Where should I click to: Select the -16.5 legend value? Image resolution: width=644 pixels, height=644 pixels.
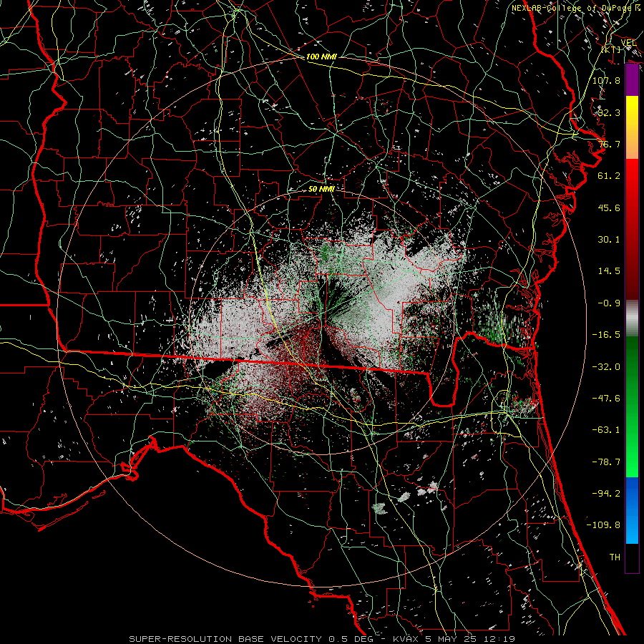[606, 335]
